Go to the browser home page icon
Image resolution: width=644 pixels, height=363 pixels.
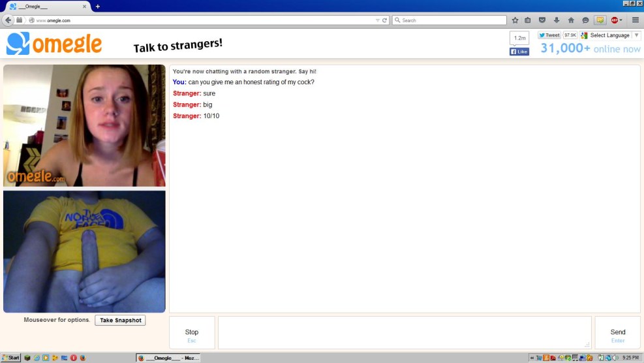[x=571, y=20]
